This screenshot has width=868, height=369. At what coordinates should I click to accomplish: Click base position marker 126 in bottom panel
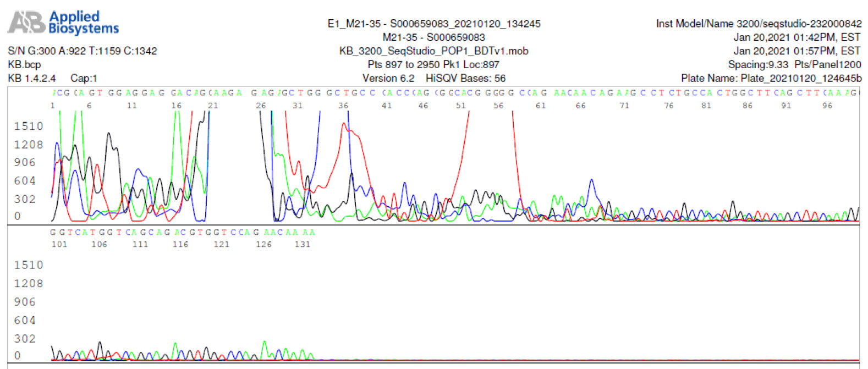point(263,245)
